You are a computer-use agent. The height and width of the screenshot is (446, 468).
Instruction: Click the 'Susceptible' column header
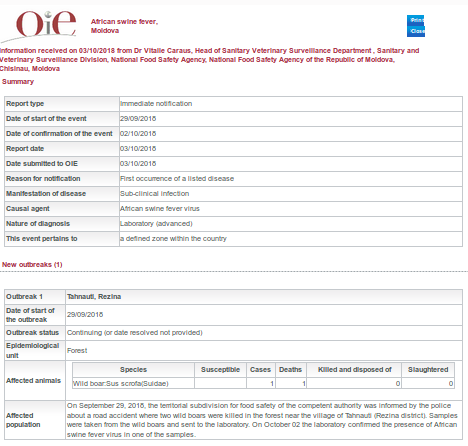tap(220, 370)
